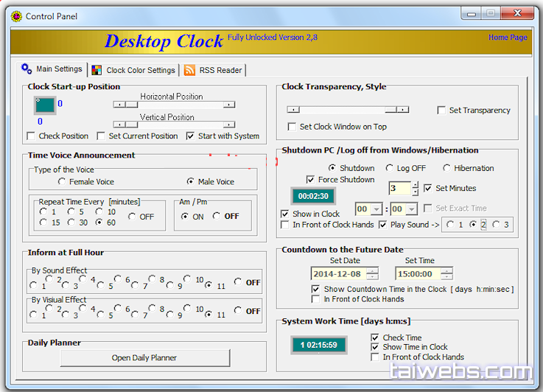The image size is (543, 392).
Task: Enable the Set Transparency checkbox
Action: point(441,111)
